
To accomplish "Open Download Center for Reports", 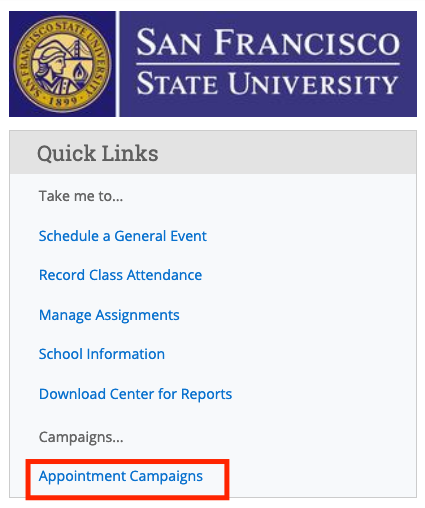I will click(135, 394).
